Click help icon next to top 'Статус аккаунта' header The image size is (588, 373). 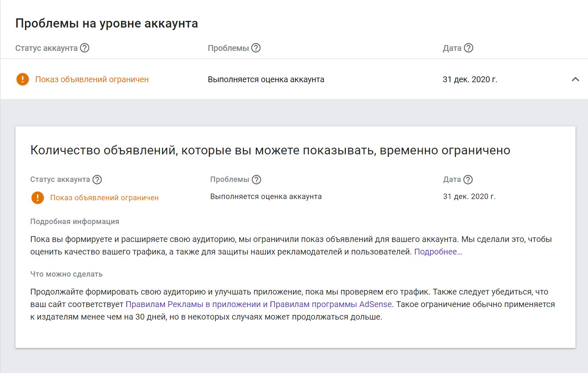(85, 48)
